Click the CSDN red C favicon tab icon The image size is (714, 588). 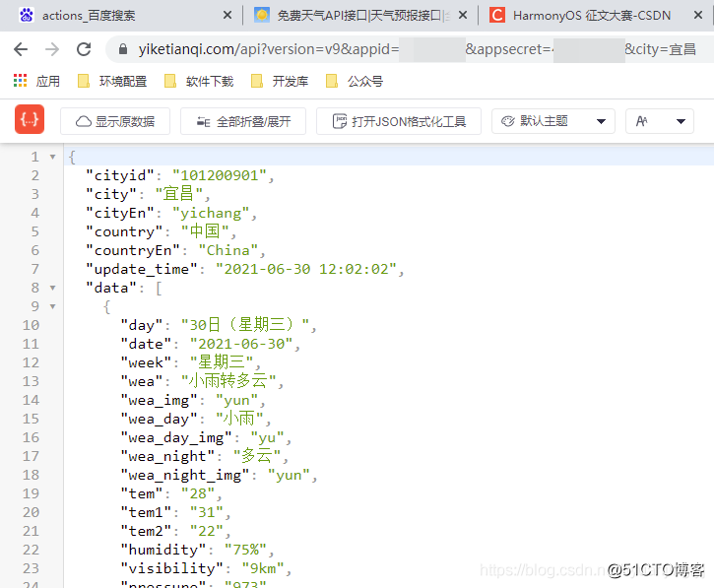[x=497, y=15]
